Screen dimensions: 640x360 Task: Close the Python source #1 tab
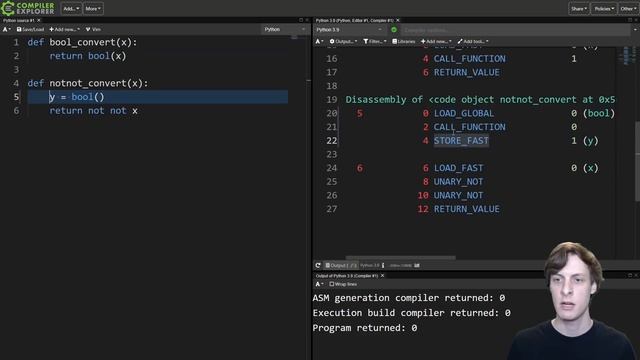point(39,20)
